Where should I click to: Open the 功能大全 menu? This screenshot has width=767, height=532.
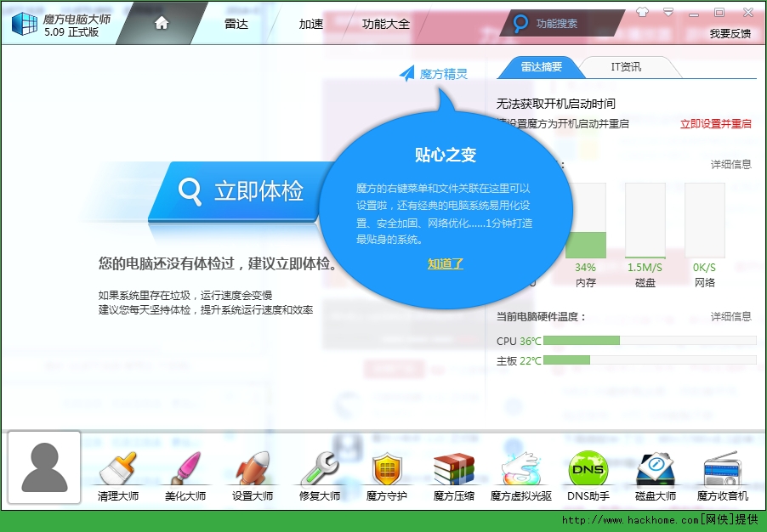(385, 24)
